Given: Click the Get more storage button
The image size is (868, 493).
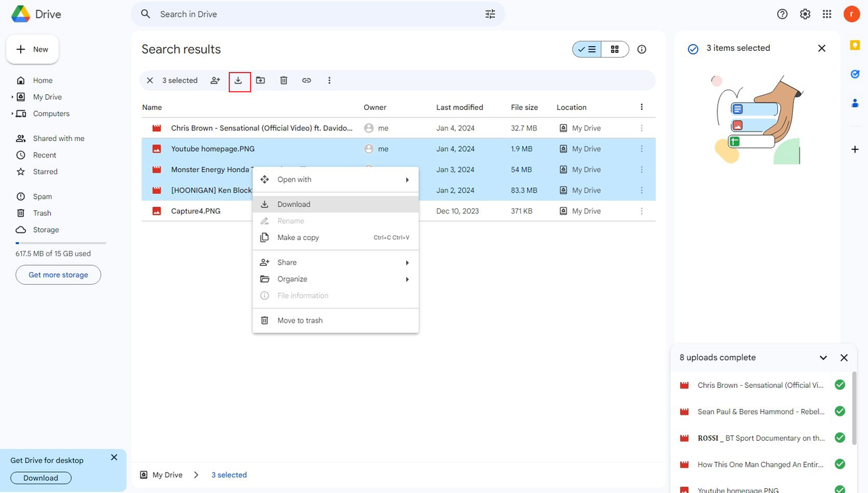Looking at the screenshot, I should pyautogui.click(x=58, y=275).
